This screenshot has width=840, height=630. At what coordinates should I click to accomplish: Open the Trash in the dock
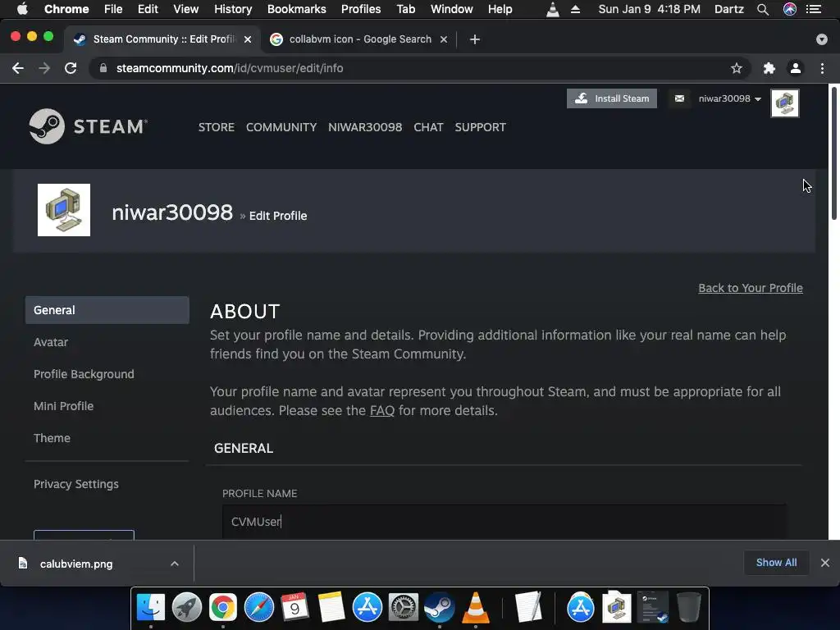[689, 608]
